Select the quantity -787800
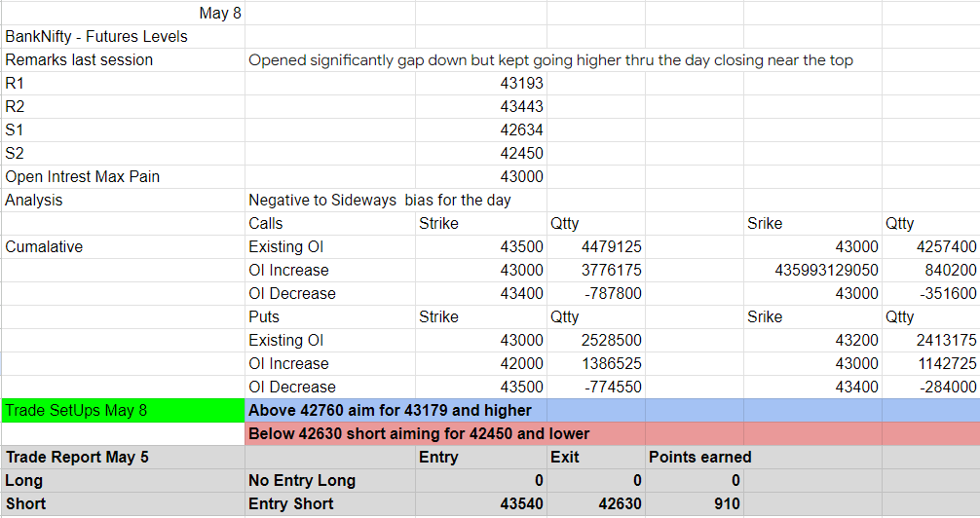980x518 pixels. [x=595, y=294]
